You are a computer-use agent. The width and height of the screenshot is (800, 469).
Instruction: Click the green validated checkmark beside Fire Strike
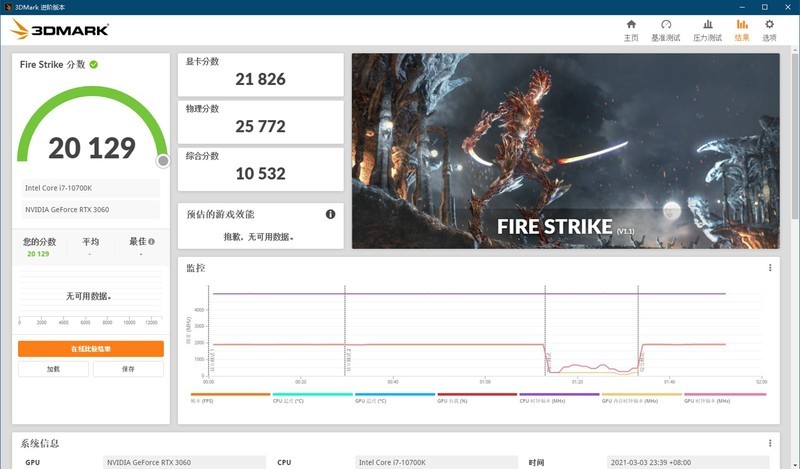[x=94, y=64]
